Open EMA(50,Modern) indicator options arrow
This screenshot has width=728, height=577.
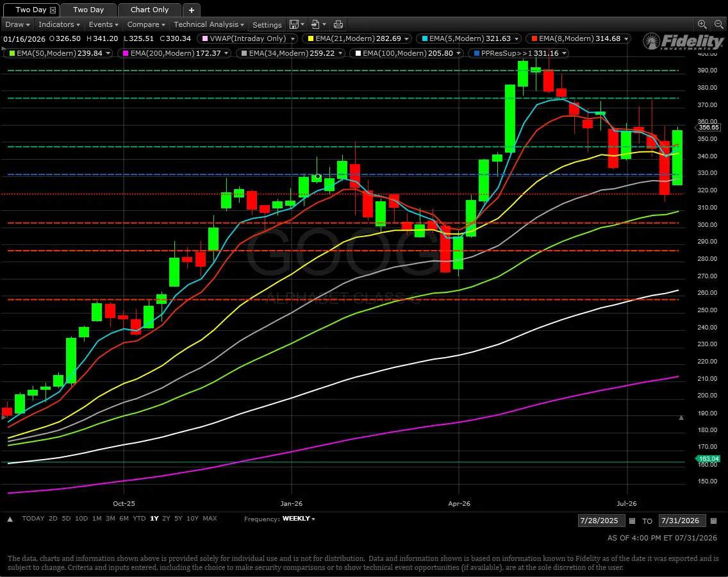point(108,53)
